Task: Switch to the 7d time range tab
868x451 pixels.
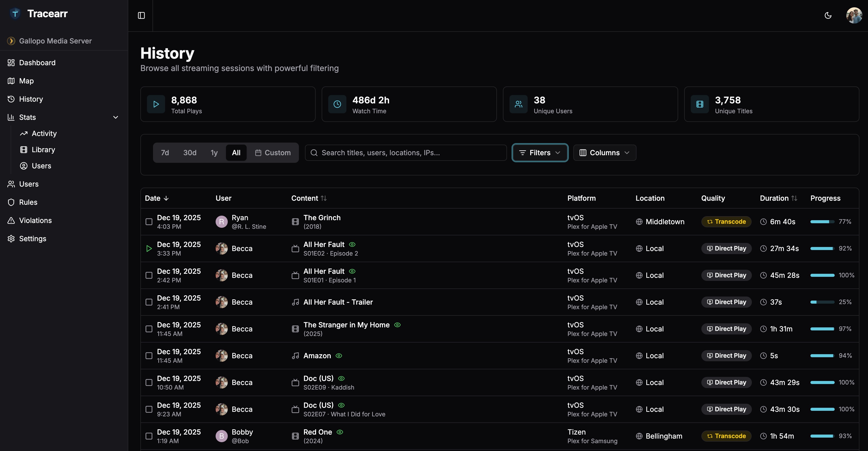Action: tap(165, 152)
